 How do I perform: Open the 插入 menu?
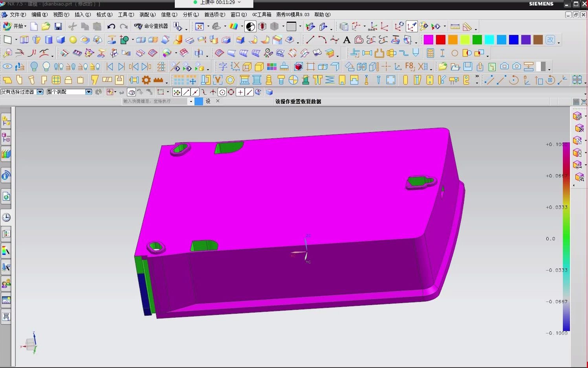82,15
